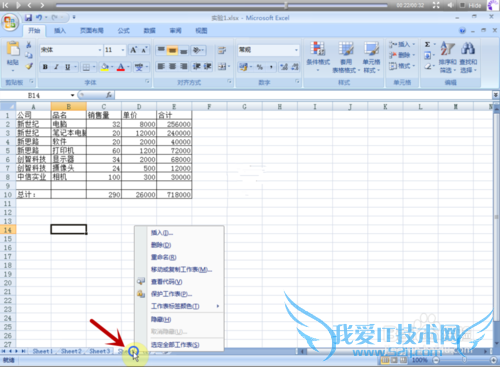Open the borders dropdown arrow
This screenshot has height=367, width=500.
coord(94,67)
